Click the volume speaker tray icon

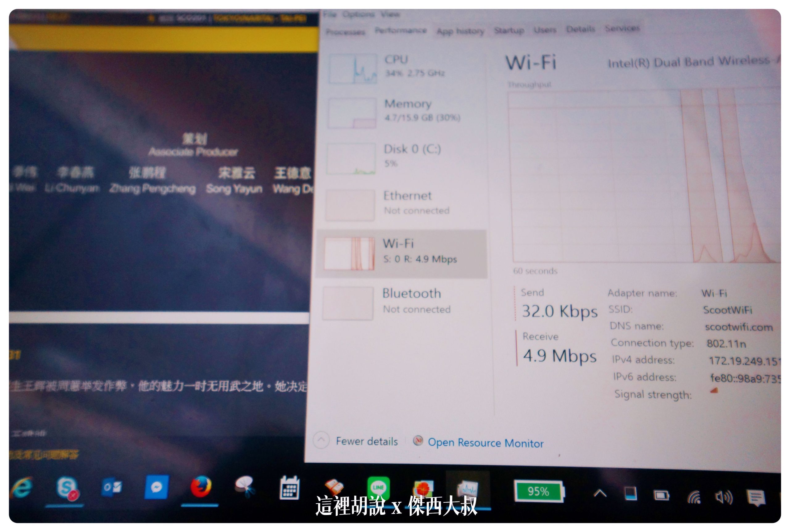tap(724, 497)
